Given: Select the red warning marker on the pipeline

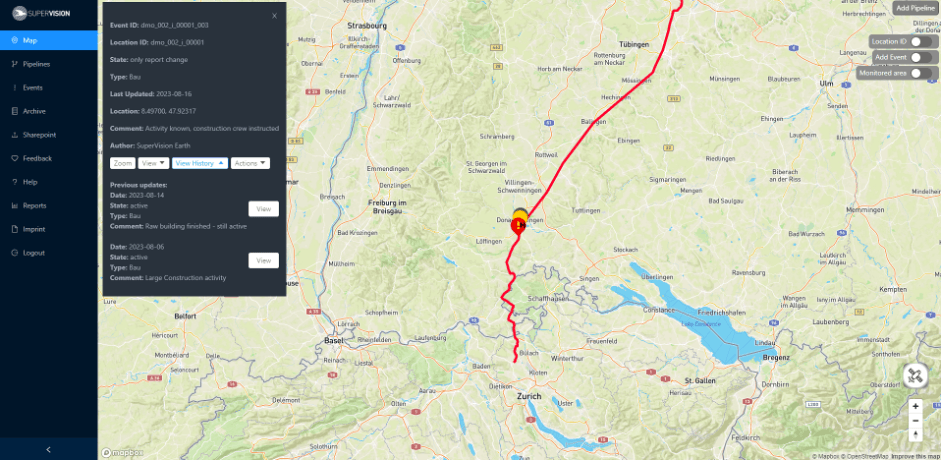Looking at the screenshot, I should [518, 225].
